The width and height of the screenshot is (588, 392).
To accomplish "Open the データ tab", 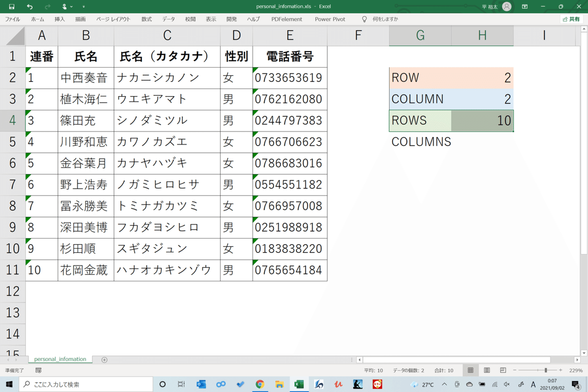I will point(169,19).
